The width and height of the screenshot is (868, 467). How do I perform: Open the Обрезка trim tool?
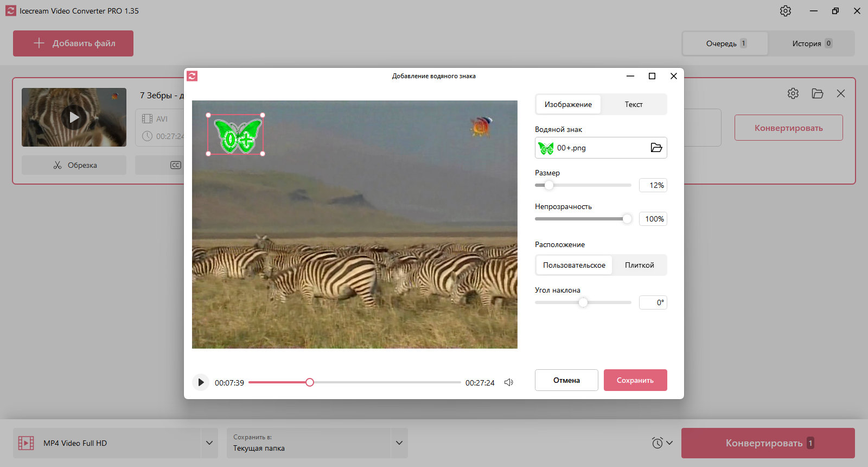click(74, 165)
